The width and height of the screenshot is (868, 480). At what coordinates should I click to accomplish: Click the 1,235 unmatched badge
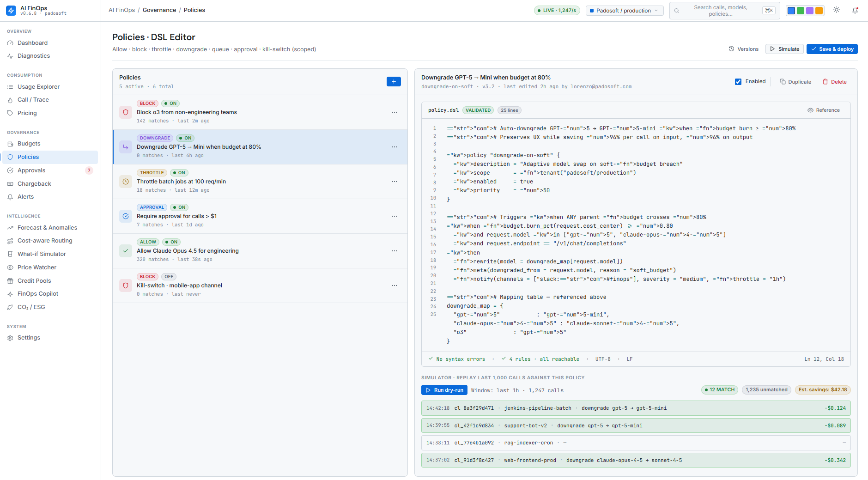pyautogui.click(x=766, y=390)
